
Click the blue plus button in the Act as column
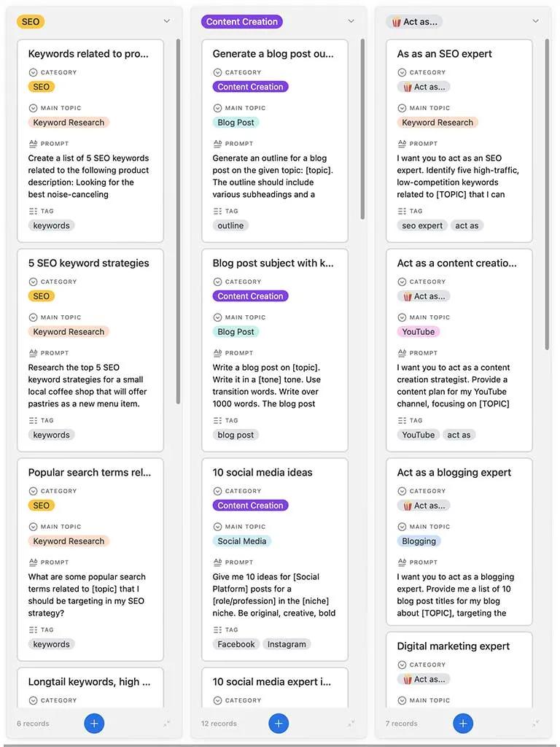(x=463, y=723)
